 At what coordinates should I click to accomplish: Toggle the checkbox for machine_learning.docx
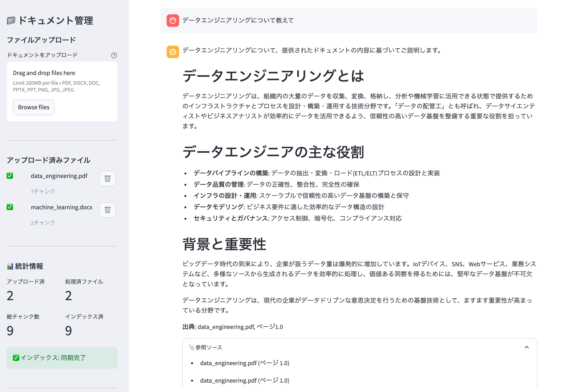[x=10, y=207]
